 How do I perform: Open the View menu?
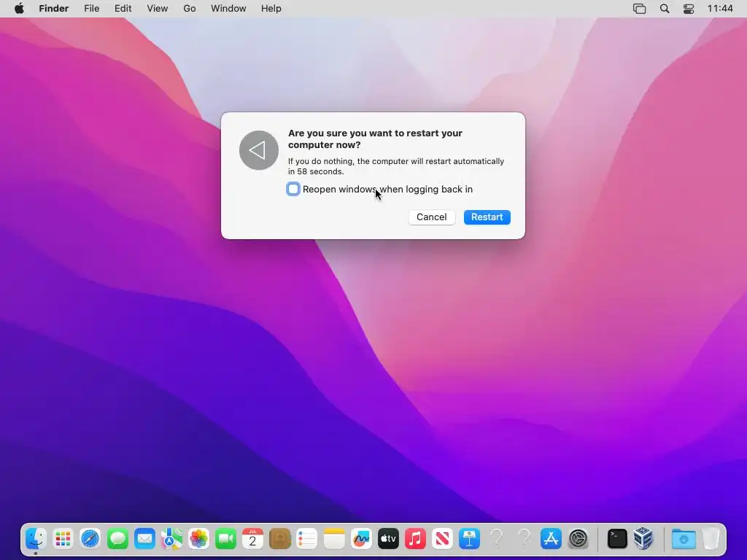tap(158, 9)
